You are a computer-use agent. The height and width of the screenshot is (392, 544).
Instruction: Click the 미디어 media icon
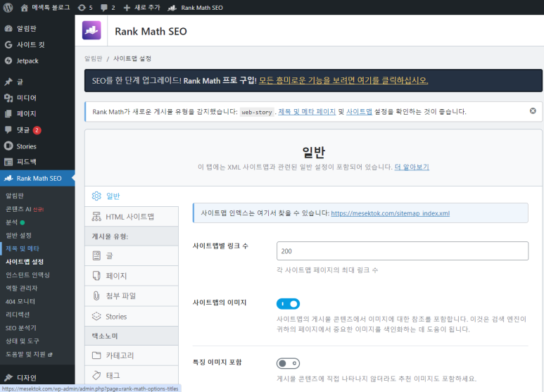(x=8, y=98)
